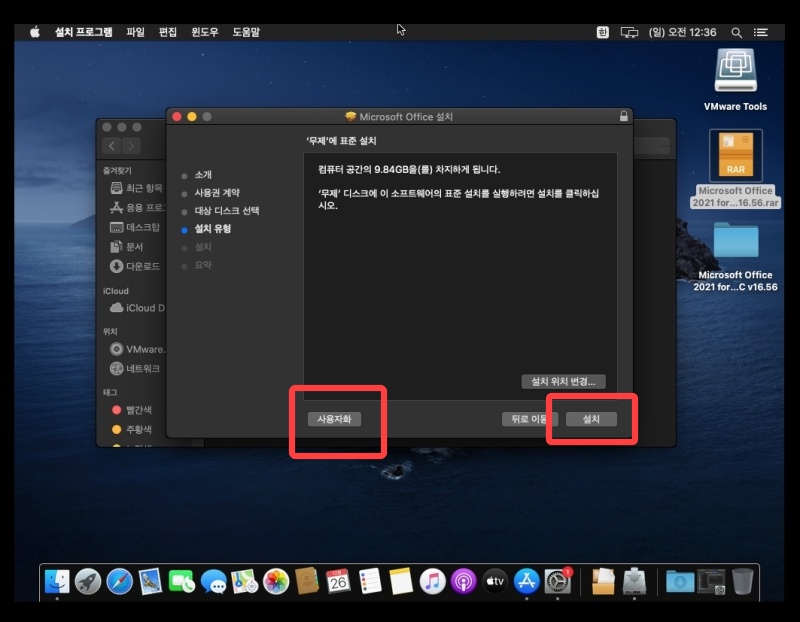Click Finder forward arrow button
The width and height of the screenshot is (800, 622).
[131, 146]
